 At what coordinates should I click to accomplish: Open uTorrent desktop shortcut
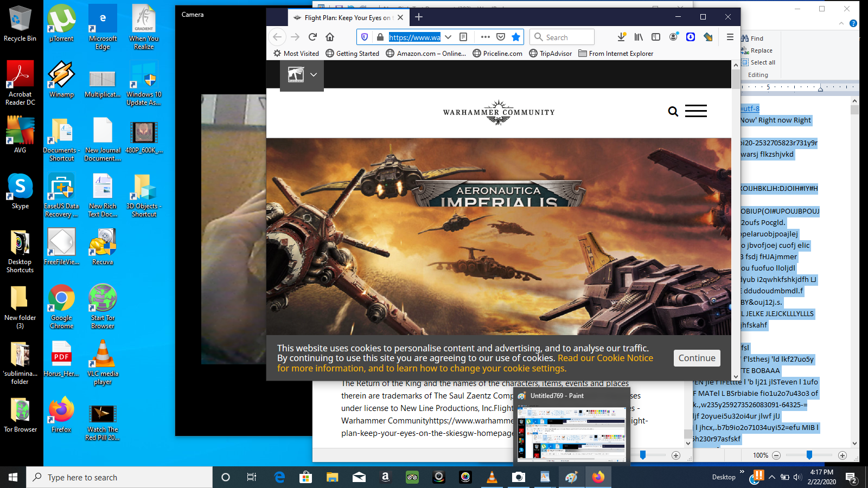tap(62, 24)
